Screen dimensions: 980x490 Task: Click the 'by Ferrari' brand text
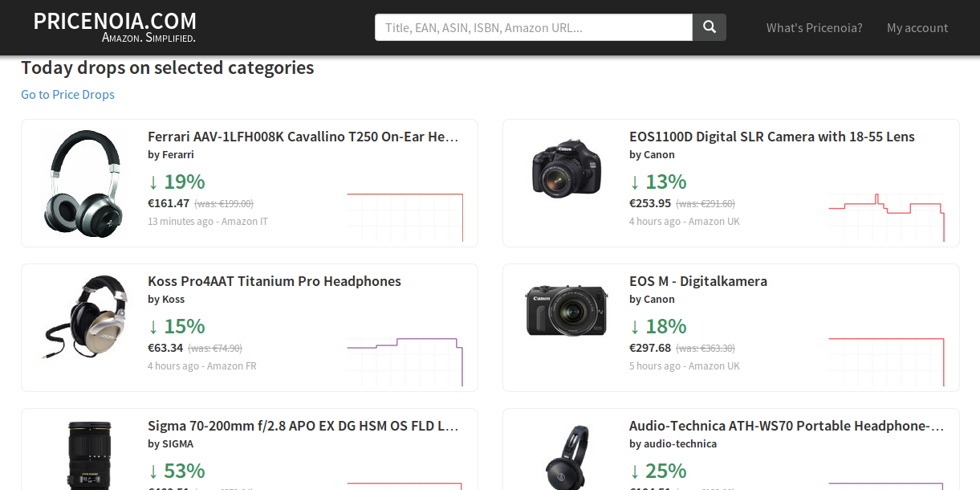(171, 155)
